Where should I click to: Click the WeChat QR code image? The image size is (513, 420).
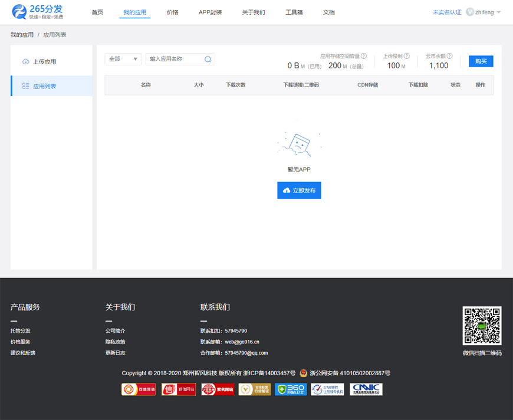pos(482,326)
